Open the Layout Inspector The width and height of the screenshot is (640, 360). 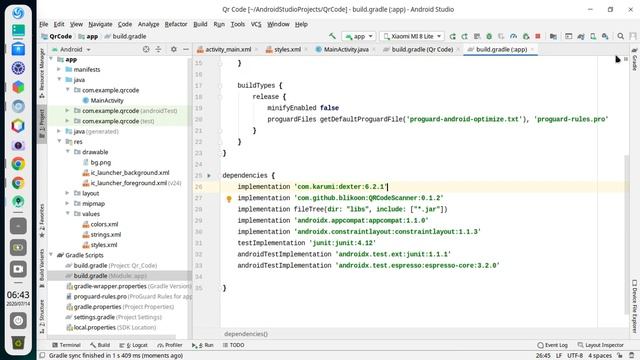click(x=601, y=345)
